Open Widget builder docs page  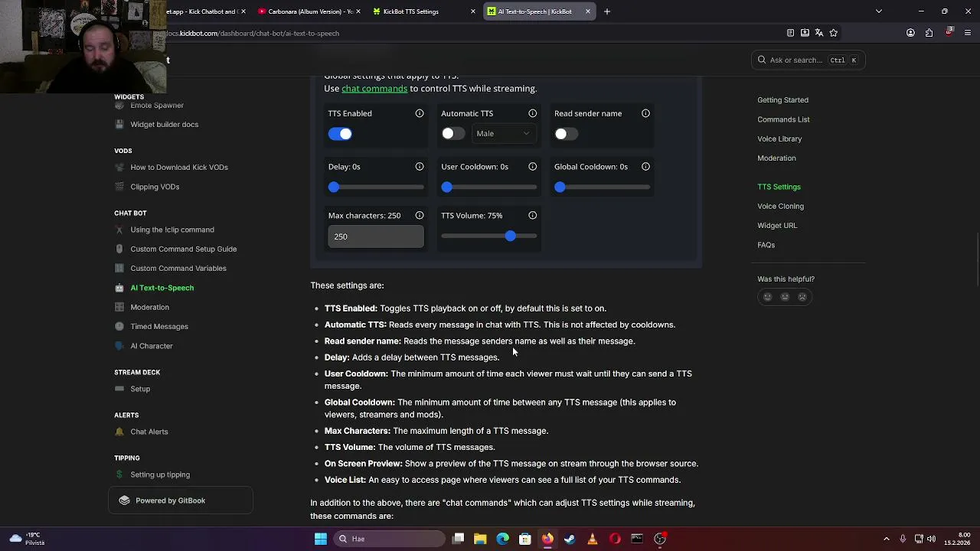(164, 124)
